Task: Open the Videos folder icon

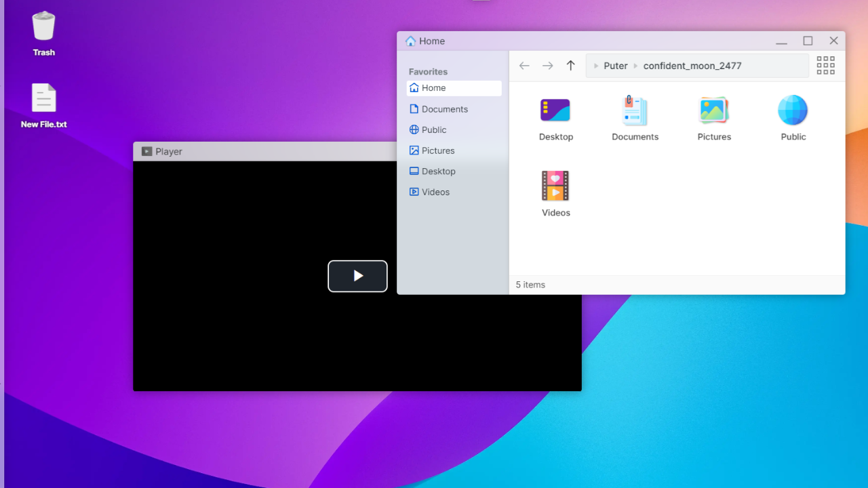Action: (555, 186)
